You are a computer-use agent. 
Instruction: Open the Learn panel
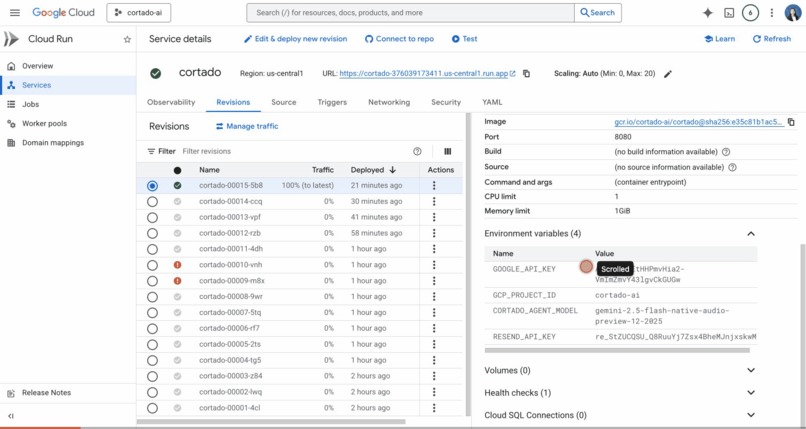click(x=720, y=39)
